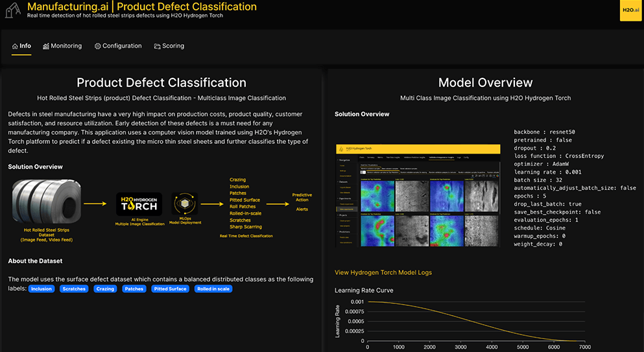644x352 pixels.
Task: Click the Patches label tag
Action: pos(134,288)
